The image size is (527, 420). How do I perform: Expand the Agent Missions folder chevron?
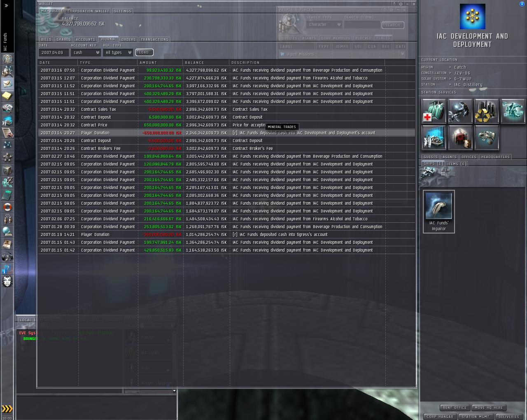click(402, 54)
